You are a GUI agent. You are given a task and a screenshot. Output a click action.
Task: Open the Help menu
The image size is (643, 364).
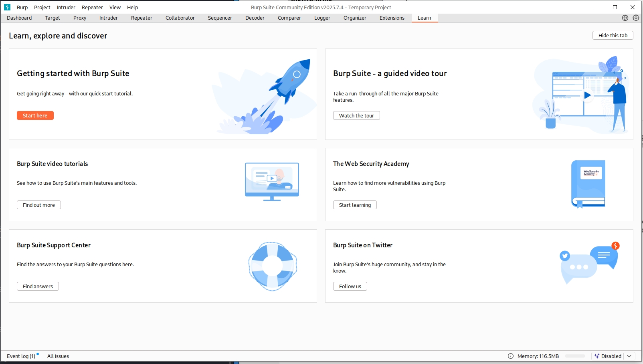pyautogui.click(x=133, y=7)
